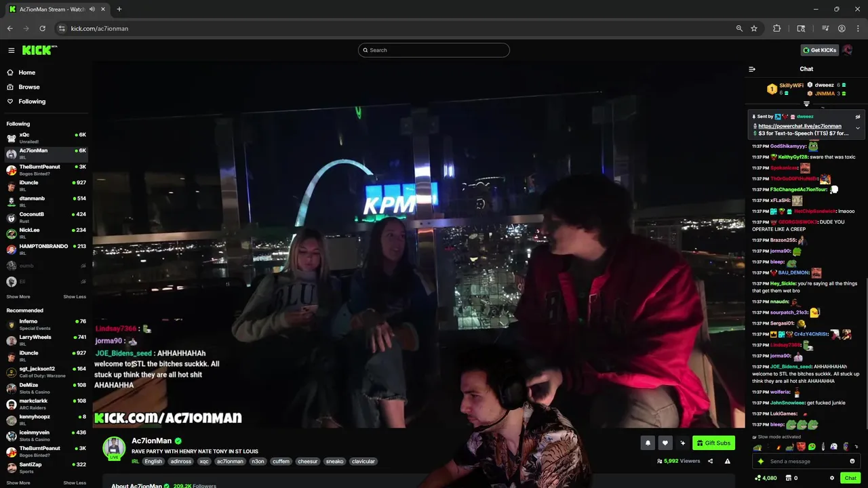
Task: Open HAMPTONBRANDO channel in sidebar
Action: pos(46,249)
